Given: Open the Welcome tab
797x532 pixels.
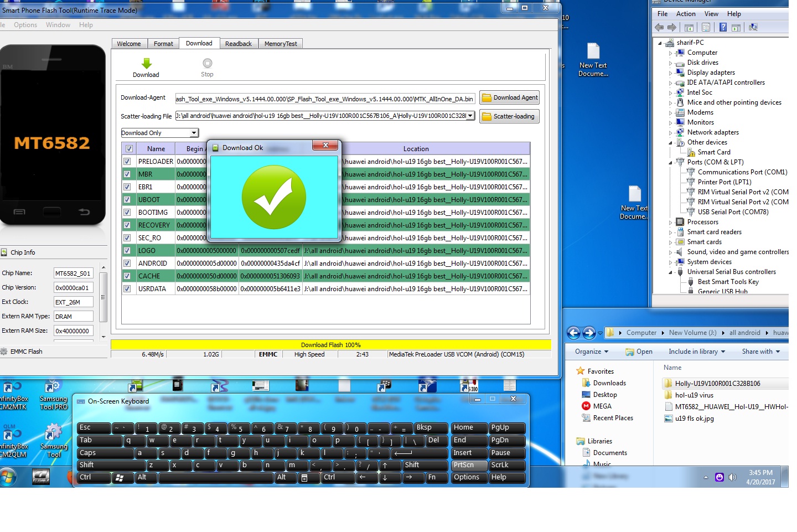Looking at the screenshot, I should coord(129,44).
